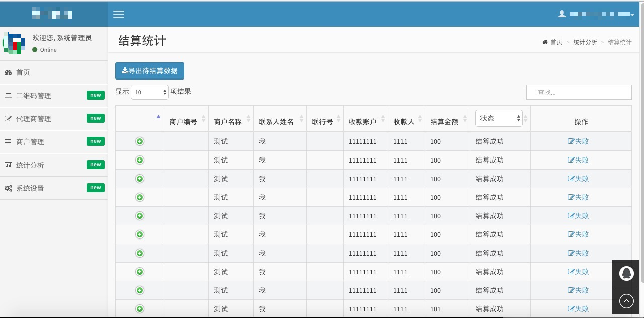Viewport: 644px width, 318px height.
Task: Click the scroll-to-top arrow icon
Action: point(626,301)
